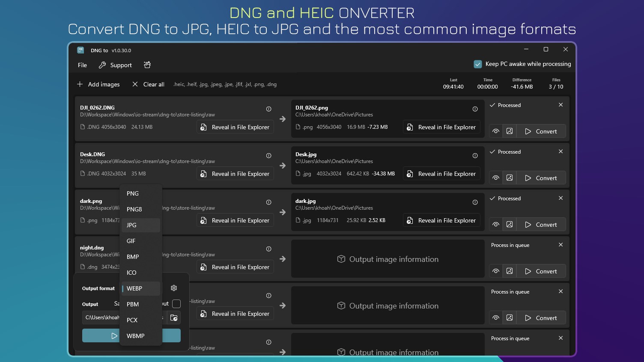The image size is (644, 362).
Task: Click the image preview icon for Desk.jpg
Action: (510, 178)
